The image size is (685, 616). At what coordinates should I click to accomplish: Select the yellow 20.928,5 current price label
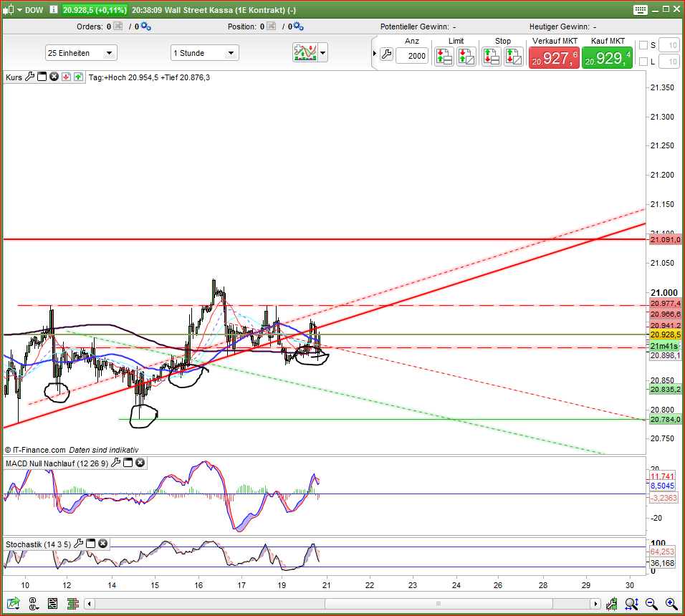(665, 335)
